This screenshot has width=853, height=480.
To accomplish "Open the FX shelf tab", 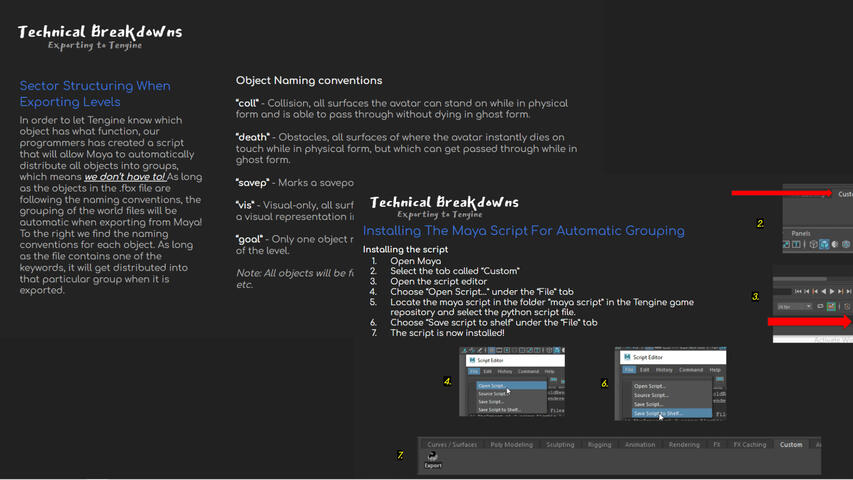I will [x=716, y=445].
